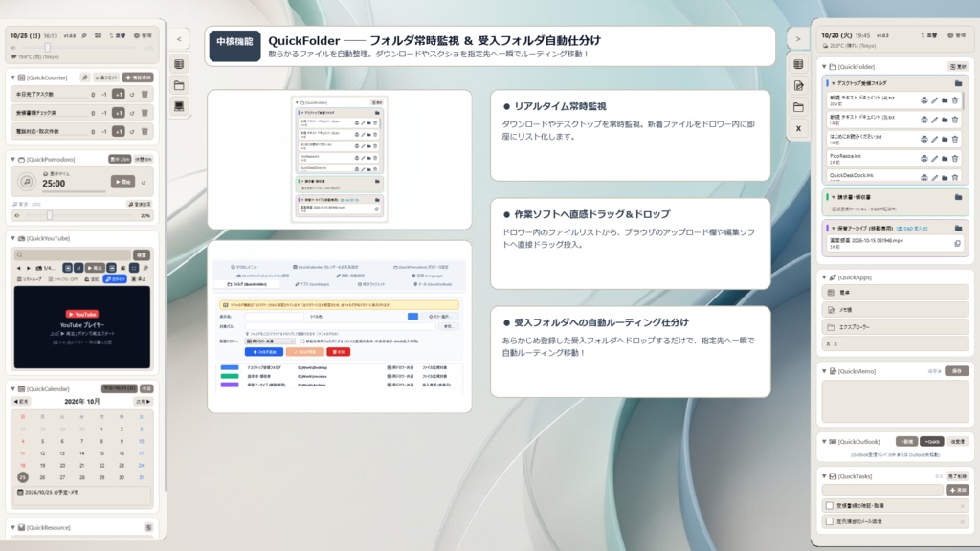Screen dimensions: 980x551
Task: Select the 集中 25m Pomodoro mode
Action: (x=120, y=160)
